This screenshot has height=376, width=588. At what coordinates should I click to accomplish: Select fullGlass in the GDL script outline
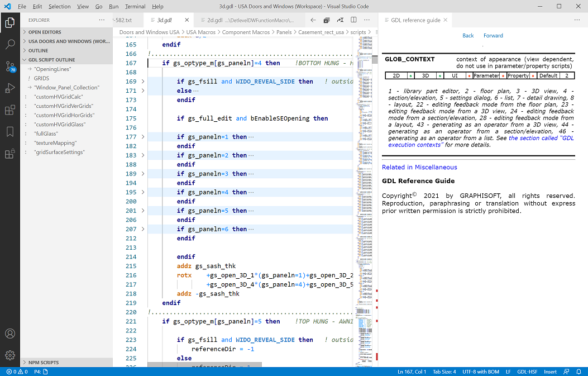[45, 134]
